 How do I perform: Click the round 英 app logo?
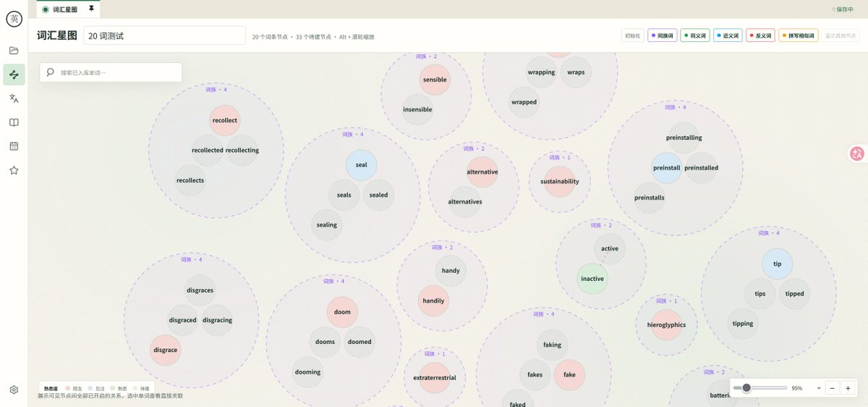coord(14,19)
